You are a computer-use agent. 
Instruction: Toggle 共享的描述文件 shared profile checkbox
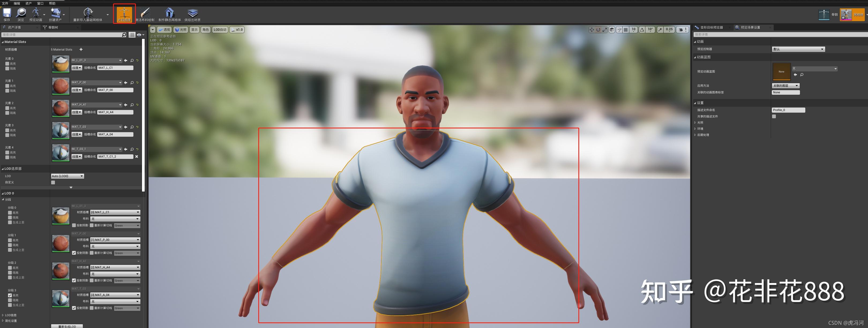[x=774, y=116]
